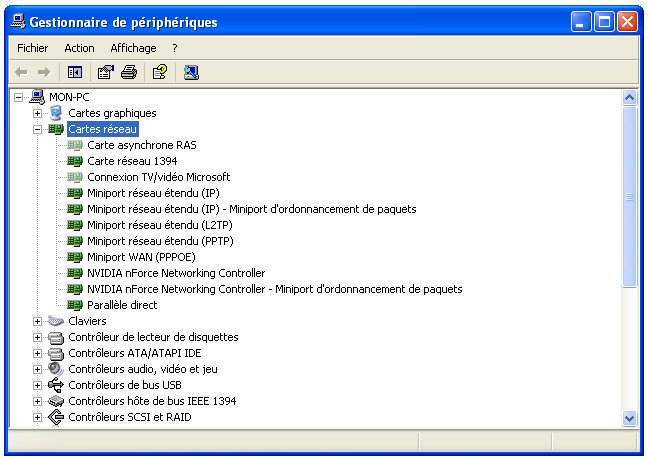648x458 pixels.
Task: Collapse the Cartes réseau category
Action: (x=38, y=129)
